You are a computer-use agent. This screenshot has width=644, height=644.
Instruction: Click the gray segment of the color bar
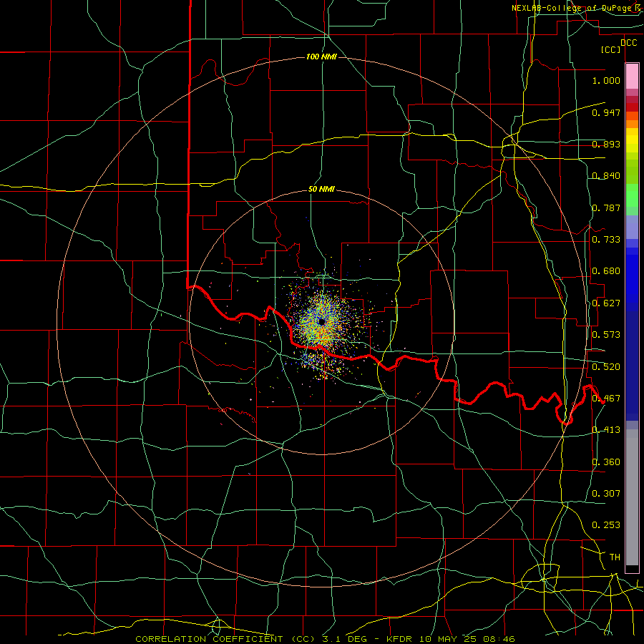(632, 497)
